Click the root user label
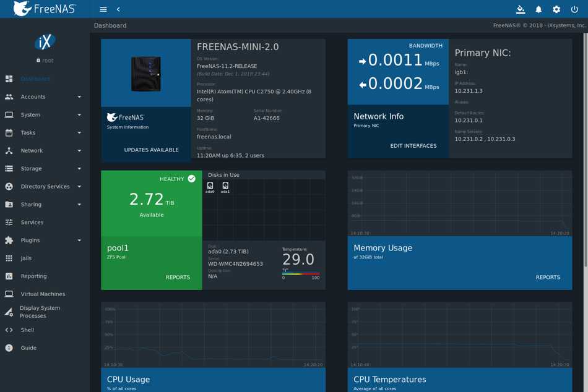Screen dimensions: 588x392 tap(45, 61)
